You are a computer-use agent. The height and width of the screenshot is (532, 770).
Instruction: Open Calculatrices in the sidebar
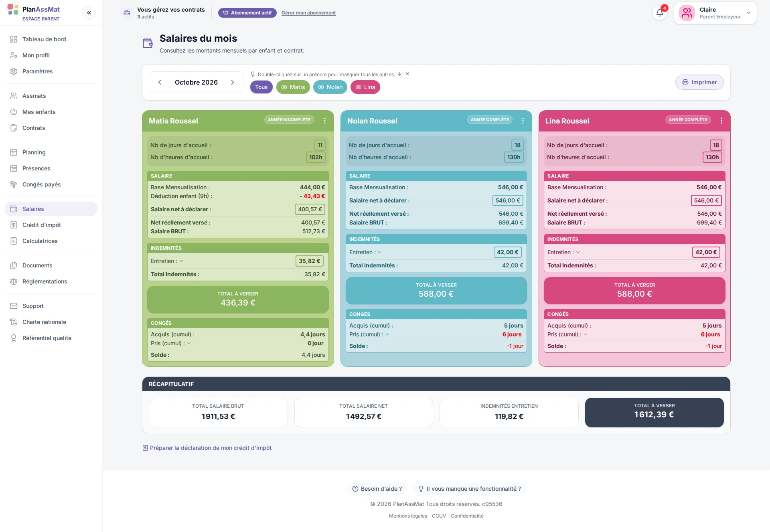pyautogui.click(x=51, y=241)
